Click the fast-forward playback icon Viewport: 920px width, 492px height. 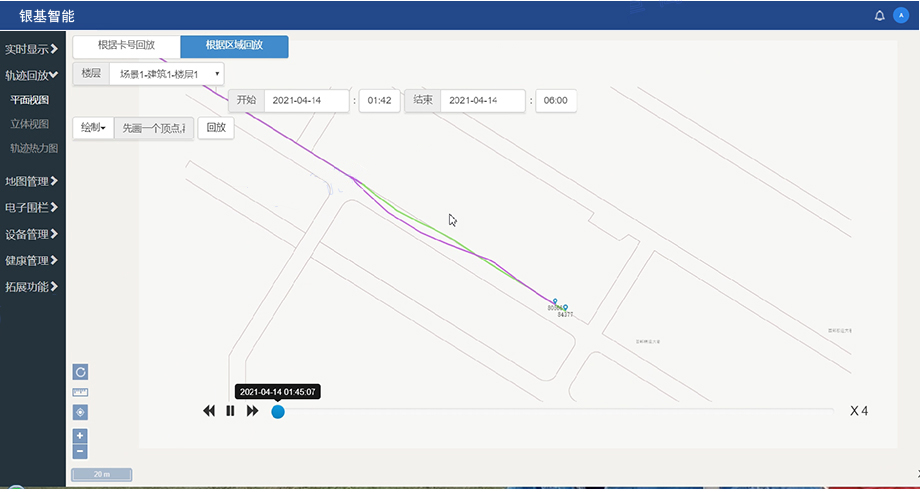coord(253,411)
